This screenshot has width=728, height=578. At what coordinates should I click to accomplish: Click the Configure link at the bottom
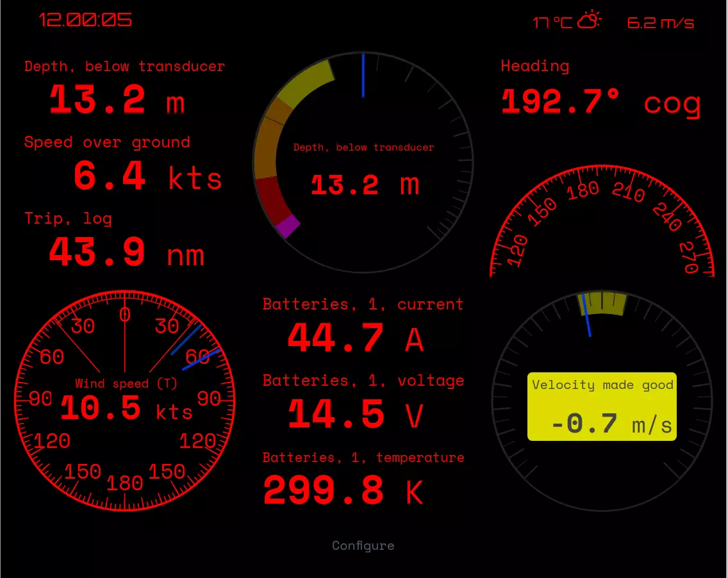(363, 545)
